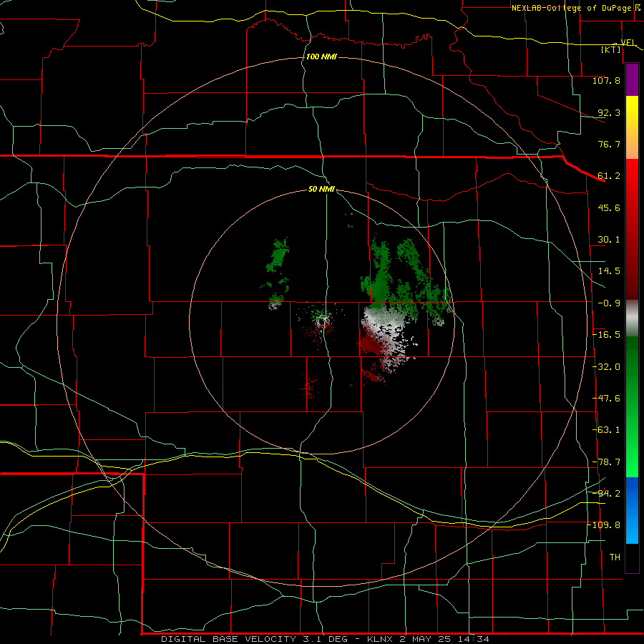644x644 pixels.
Task: Click the small red echo southwest of radar
Action: (309, 387)
